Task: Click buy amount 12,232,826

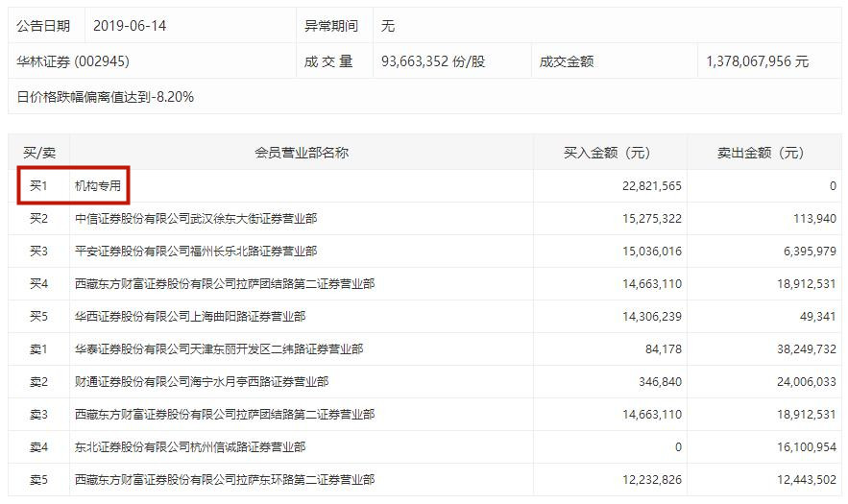Action: point(652,480)
